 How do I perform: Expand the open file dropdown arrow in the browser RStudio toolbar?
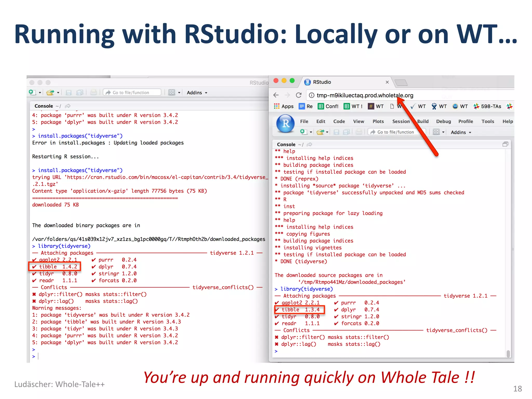(327, 132)
